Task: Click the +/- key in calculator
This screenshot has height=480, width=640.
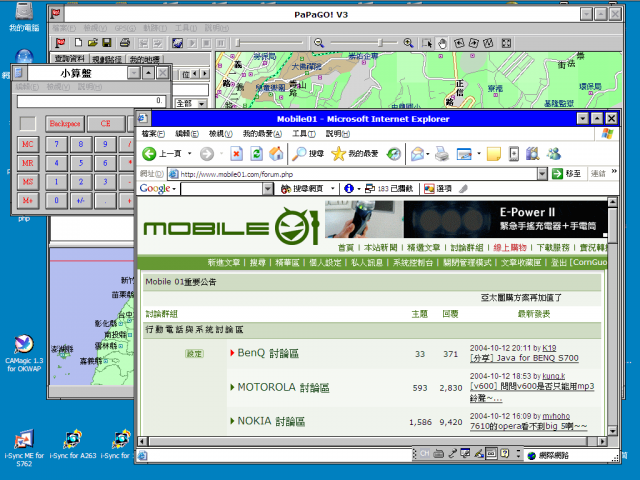Action: [x=81, y=200]
